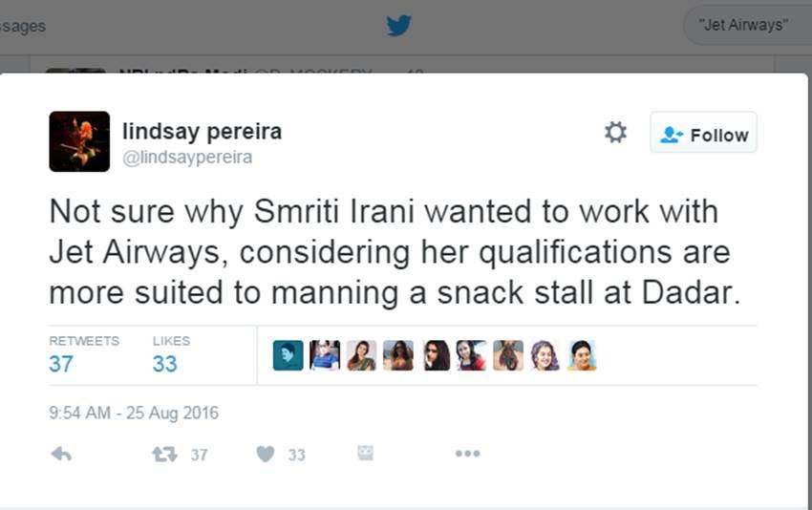Click the "Jet Airways" search field
812x510 pixels.
tap(745, 26)
